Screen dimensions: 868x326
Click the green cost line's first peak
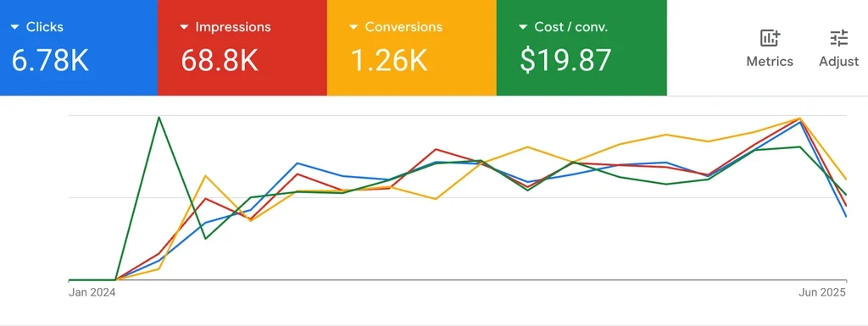[x=159, y=117]
